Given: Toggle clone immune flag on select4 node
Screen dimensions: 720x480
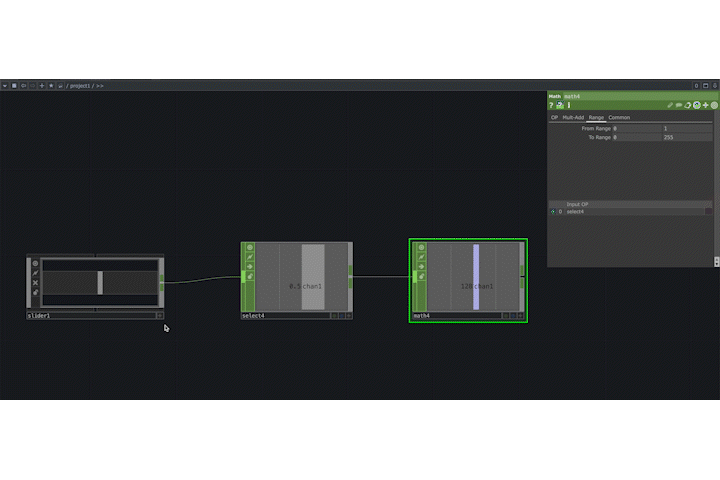Looking at the screenshot, I should tap(250, 257).
